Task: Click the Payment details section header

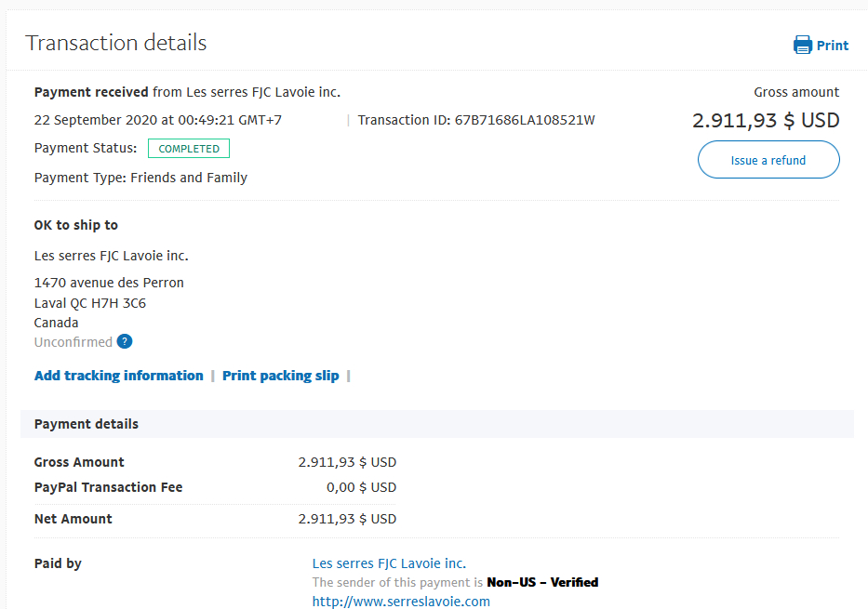Action: (x=87, y=424)
